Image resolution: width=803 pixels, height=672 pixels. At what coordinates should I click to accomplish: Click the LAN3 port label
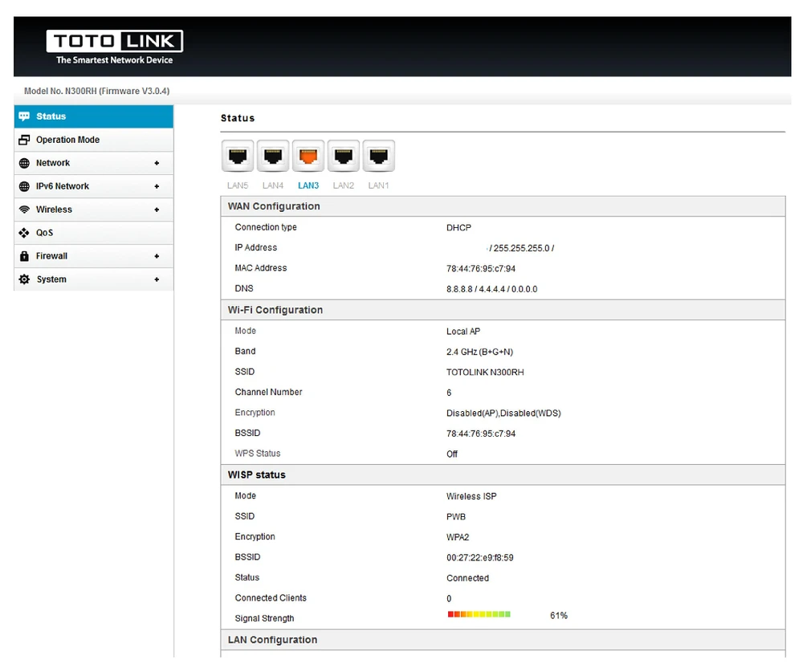308,185
